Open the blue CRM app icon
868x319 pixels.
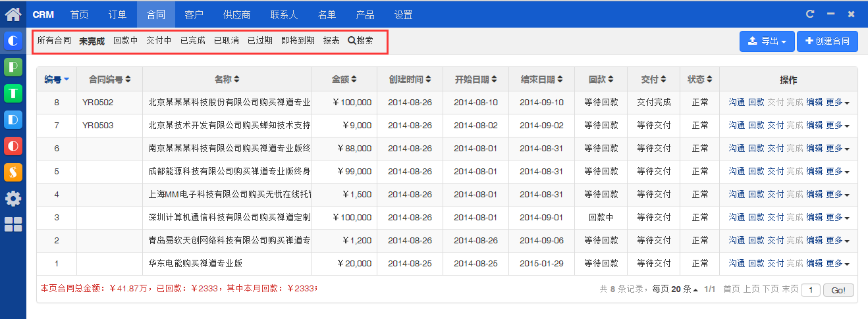click(13, 41)
